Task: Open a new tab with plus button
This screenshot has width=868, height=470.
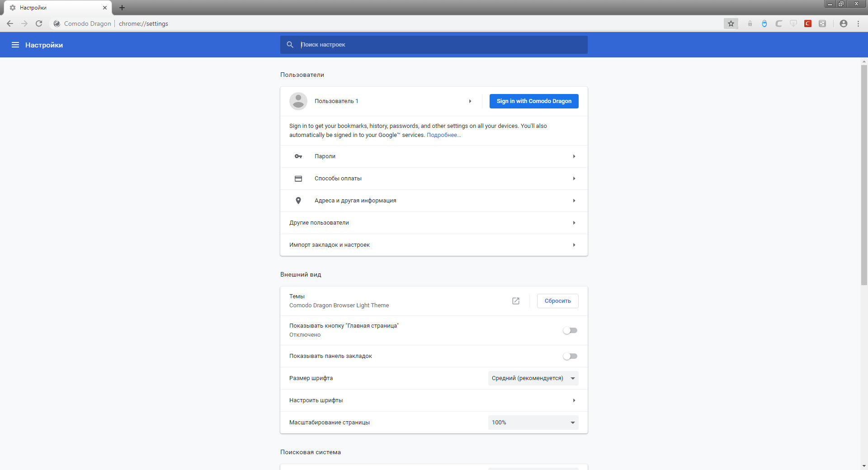Action: click(122, 8)
